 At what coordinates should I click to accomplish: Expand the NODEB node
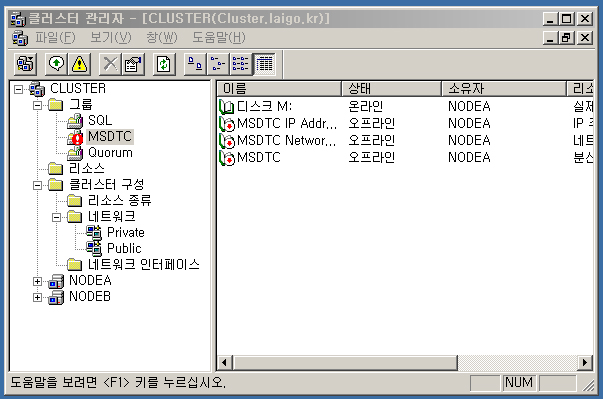37,298
